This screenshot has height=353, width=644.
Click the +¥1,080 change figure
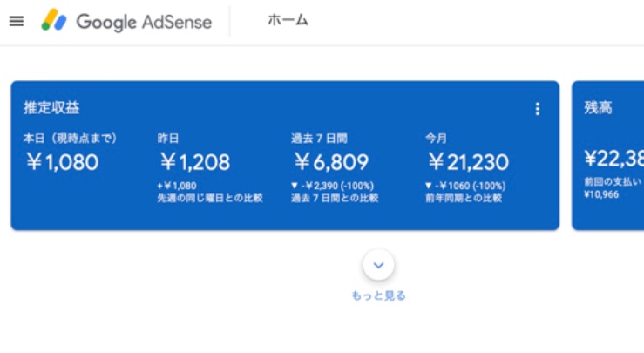(x=177, y=186)
